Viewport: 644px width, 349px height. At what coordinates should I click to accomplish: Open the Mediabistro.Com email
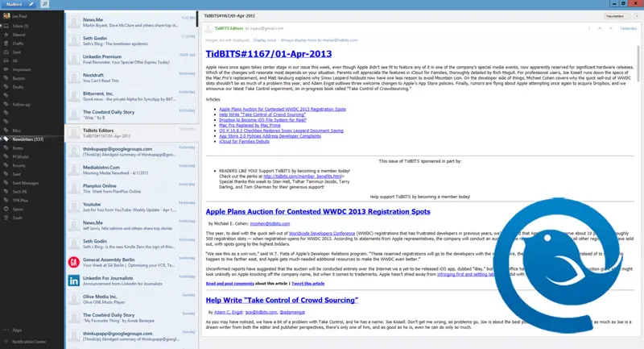click(x=131, y=170)
